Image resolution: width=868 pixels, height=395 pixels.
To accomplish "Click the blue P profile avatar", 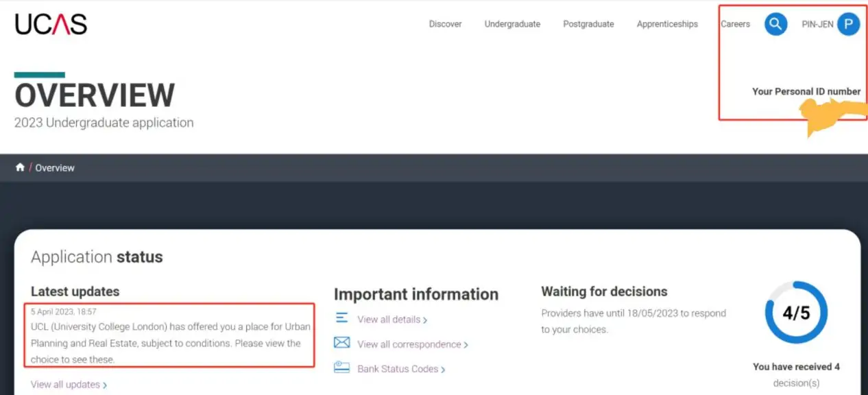I will (848, 25).
